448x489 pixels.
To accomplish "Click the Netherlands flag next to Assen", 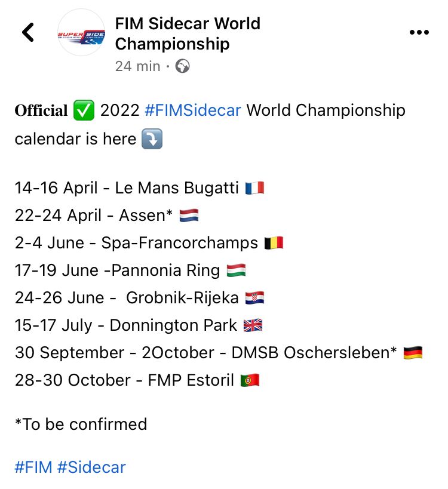I will 189,216.
